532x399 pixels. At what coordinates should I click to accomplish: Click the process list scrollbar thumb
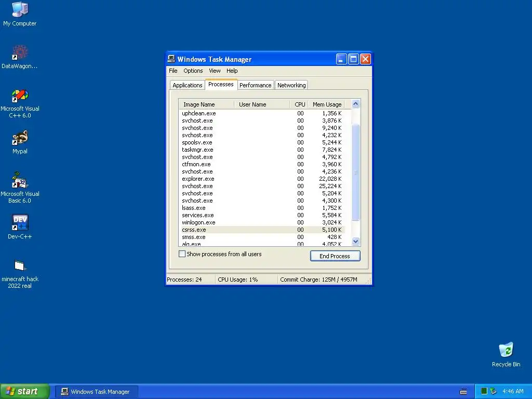[x=355, y=172]
